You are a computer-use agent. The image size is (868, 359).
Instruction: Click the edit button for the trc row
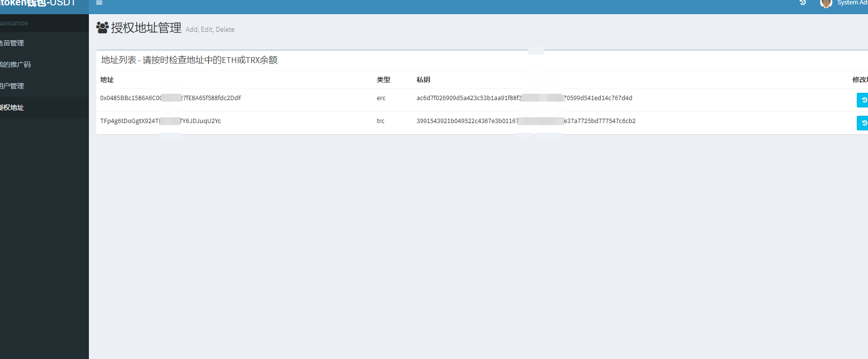coord(863,123)
